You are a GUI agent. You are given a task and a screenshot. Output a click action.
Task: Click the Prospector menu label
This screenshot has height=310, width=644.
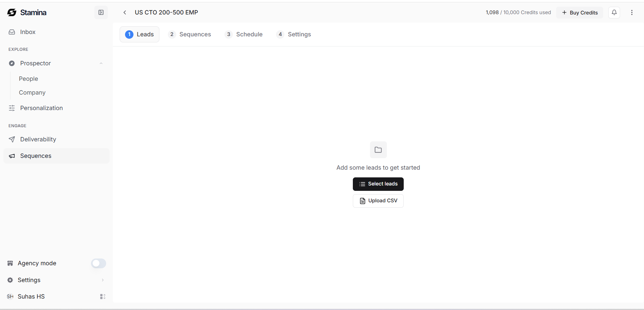[x=35, y=63]
